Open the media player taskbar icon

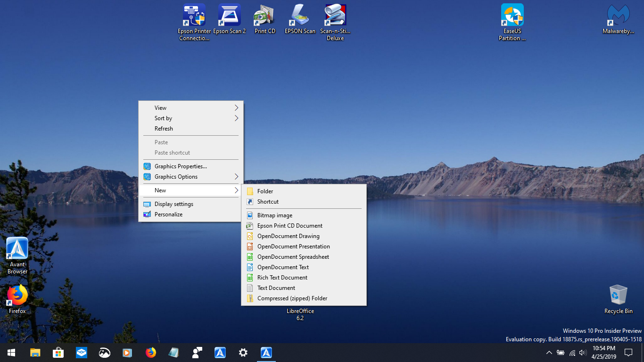pyautogui.click(x=127, y=353)
